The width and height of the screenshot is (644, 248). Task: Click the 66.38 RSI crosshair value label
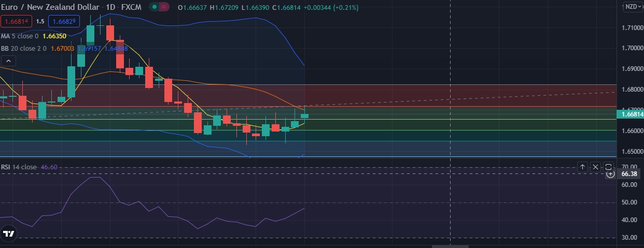[628, 174]
